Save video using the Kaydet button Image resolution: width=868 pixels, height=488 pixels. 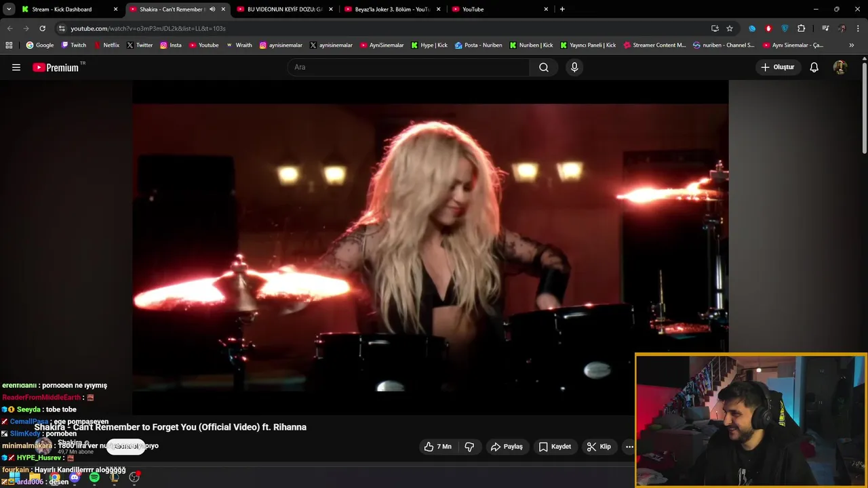(555, 447)
